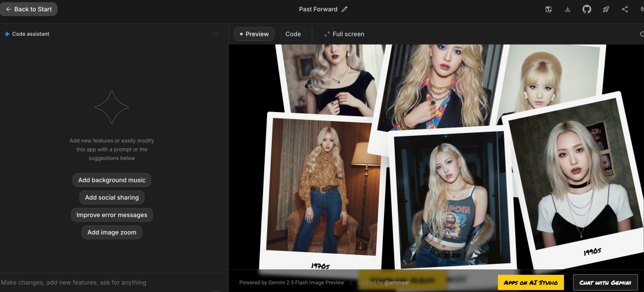Reset the Code assistant conversation with refresh icon
This screenshot has width=644, height=292.
(216, 34)
